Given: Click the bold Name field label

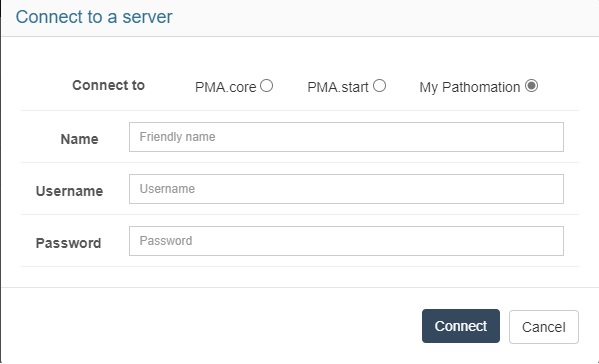Looking at the screenshot, I should [79, 139].
